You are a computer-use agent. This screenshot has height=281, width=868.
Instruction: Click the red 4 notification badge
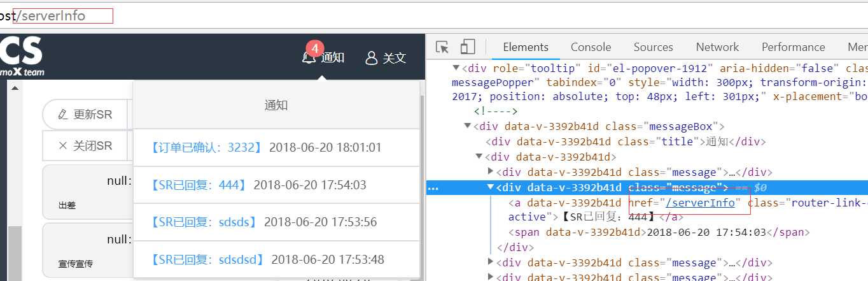coord(314,48)
